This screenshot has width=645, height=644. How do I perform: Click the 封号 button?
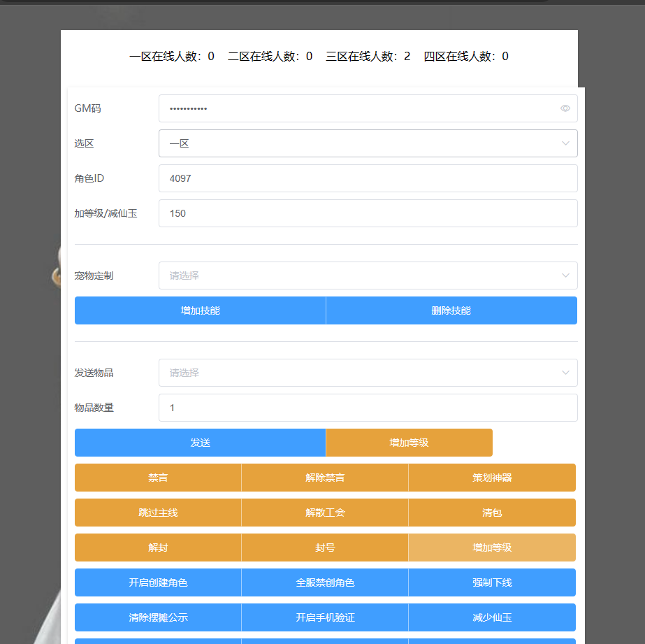tap(325, 548)
